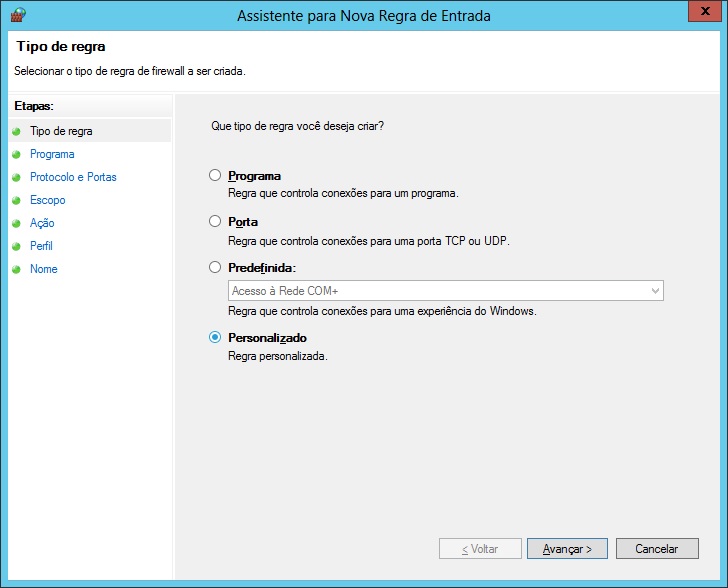728x588 pixels.
Task: Select the Predefinida radio button
Action: coord(215,268)
